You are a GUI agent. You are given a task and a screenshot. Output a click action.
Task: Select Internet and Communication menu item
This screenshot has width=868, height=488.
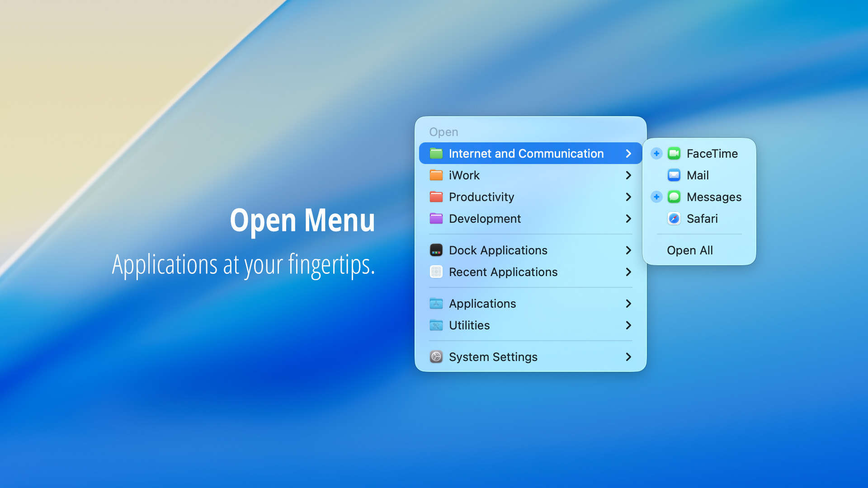tap(530, 154)
